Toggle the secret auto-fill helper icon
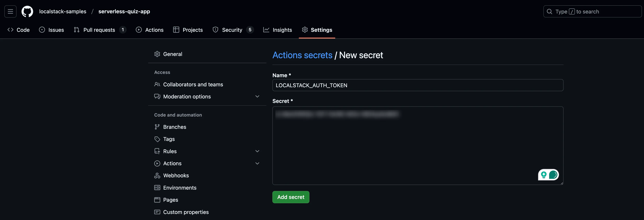The width and height of the screenshot is (644, 220). (548, 175)
